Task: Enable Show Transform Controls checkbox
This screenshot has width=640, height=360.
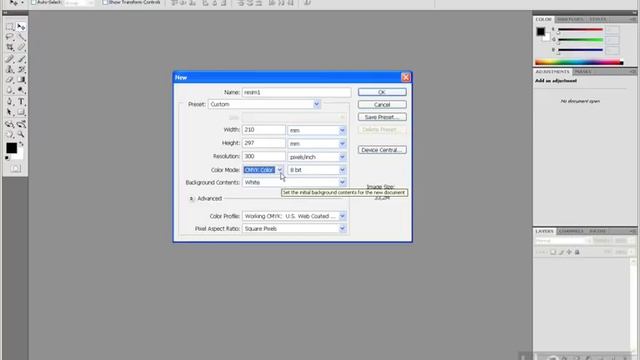Action: (105, 2)
